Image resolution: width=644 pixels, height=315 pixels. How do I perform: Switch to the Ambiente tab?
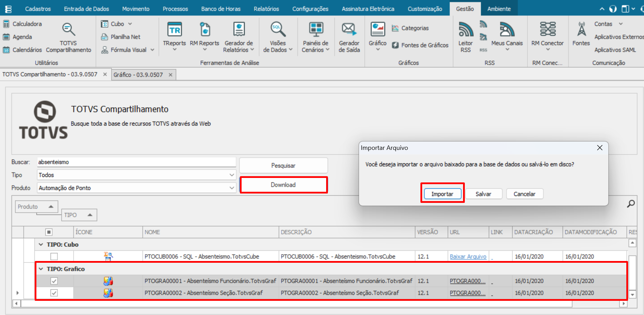coord(499,9)
